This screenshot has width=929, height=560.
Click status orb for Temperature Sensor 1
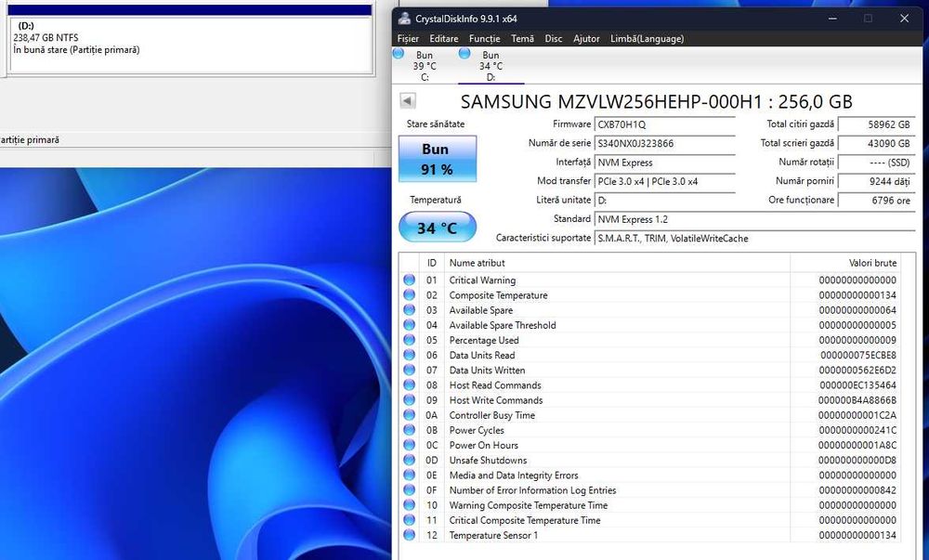pyautogui.click(x=410, y=535)
